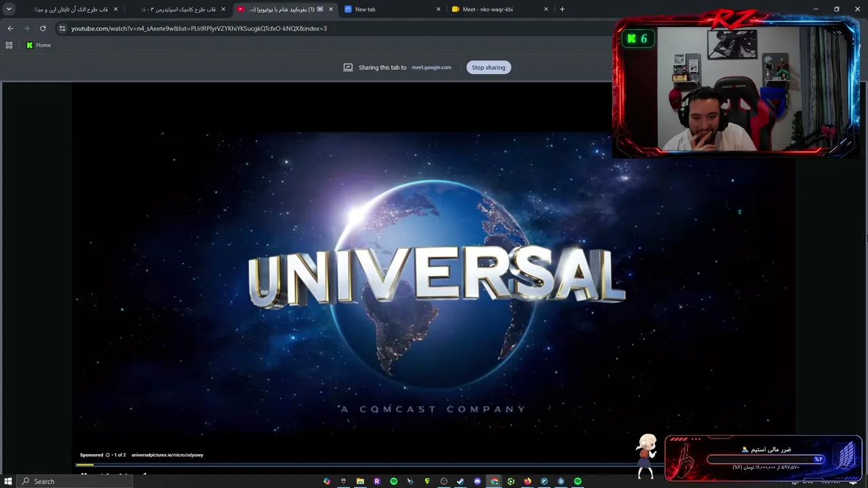
Task: Select the active YouTube tab
Action: (285, 9)
